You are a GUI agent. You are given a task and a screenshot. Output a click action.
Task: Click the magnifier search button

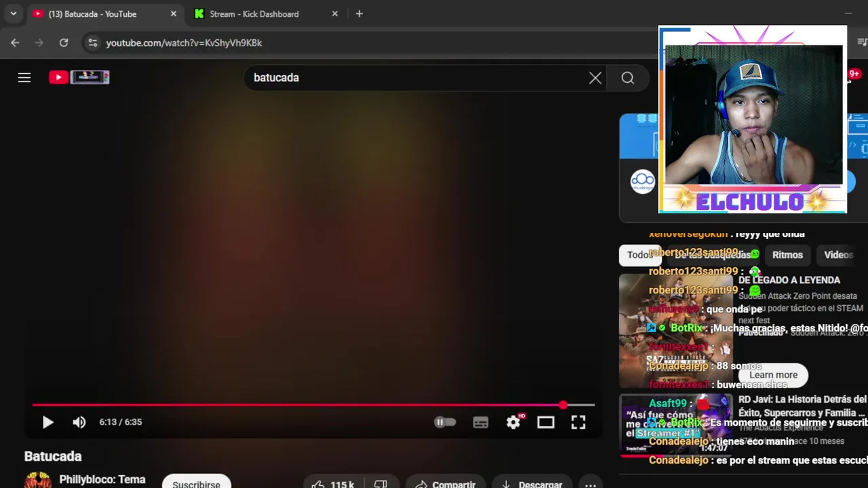(628, 78)
